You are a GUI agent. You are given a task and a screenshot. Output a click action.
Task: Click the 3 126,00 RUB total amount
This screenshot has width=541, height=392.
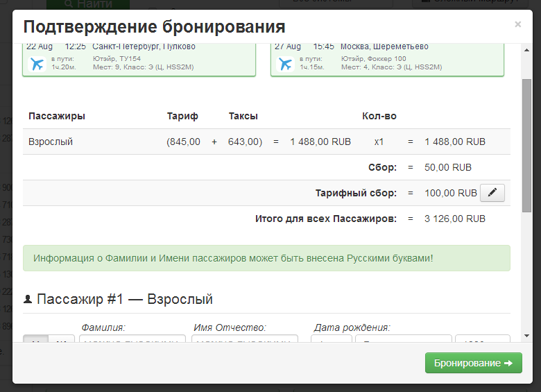point(455,219)
